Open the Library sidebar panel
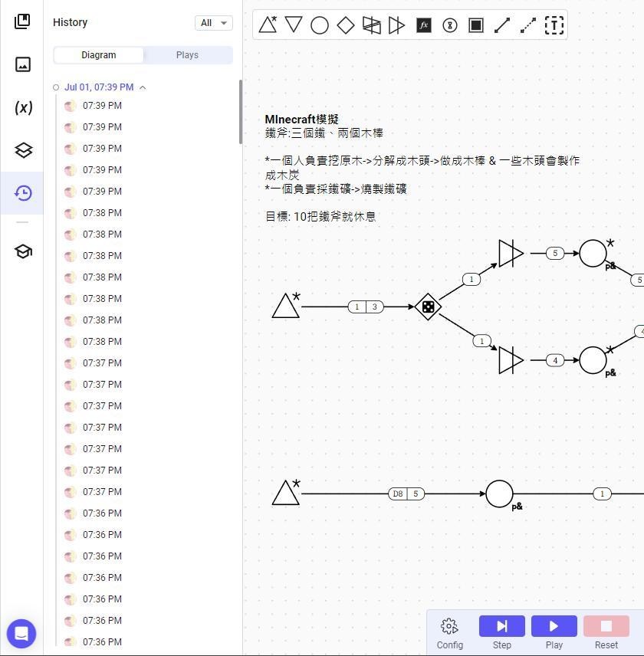This screenshot has width=644, height=656. tap(22, 21)
